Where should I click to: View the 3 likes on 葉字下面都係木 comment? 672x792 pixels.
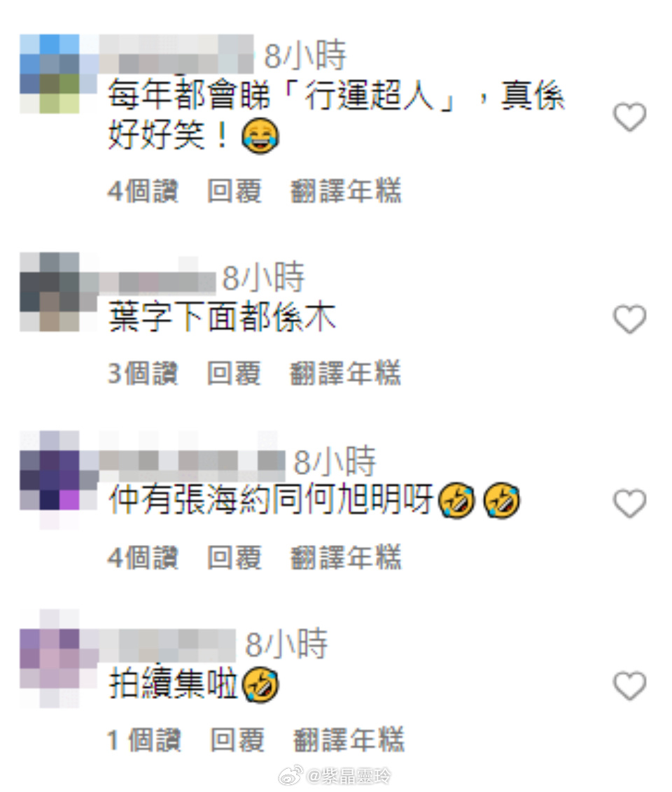coord(143,374)
